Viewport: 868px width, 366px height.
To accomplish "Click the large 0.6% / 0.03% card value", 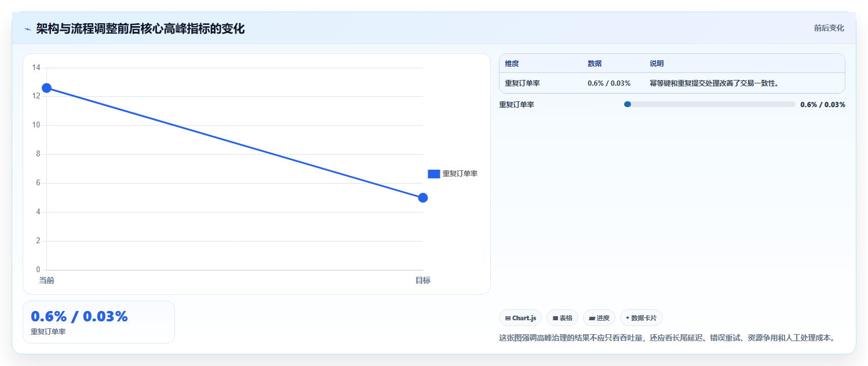I will [x=79, y=317].
